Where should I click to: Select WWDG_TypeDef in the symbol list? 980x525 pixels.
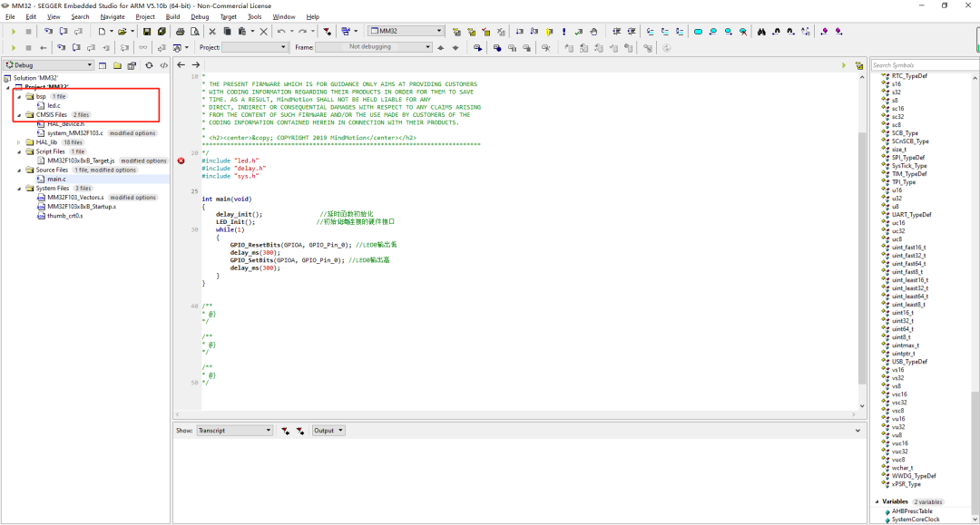(x=914, y=476)
